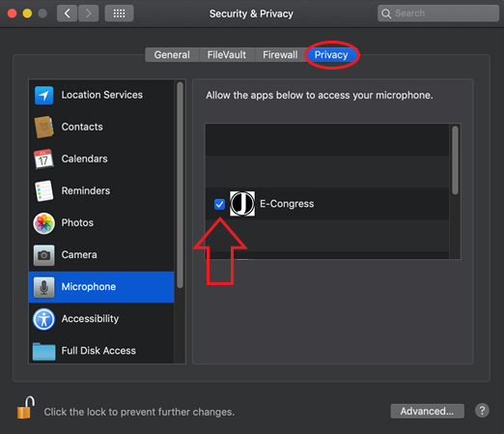The image size is (504, 434).
Task: Select the Calendars privacy category
Action: [101, 159]
